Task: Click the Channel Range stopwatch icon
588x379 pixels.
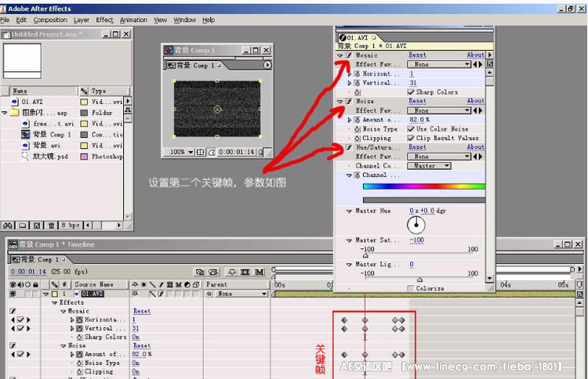Action: pyautogui.click(x=358, y=175)
